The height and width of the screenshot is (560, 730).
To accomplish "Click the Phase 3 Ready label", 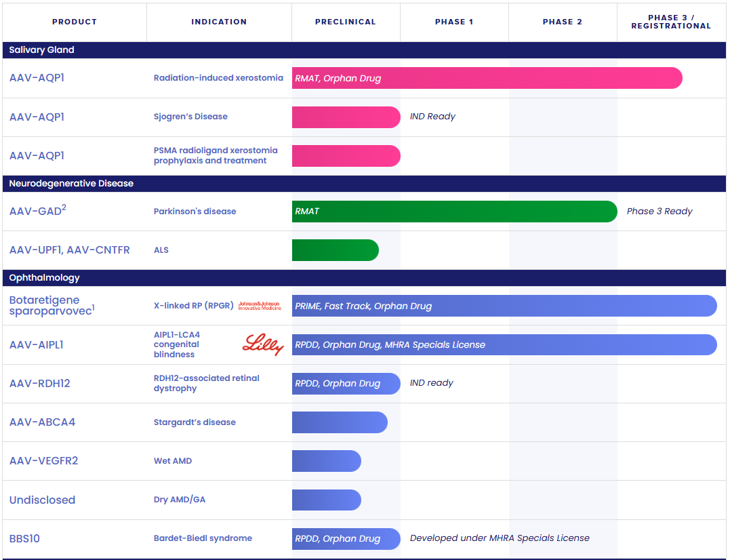I will point(660,212).
